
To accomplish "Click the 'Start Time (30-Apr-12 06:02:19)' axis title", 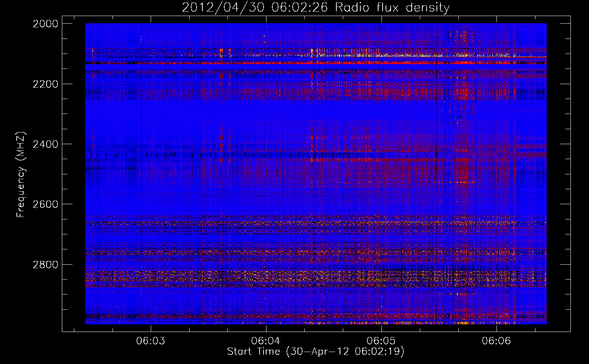I will tap(316, 352).
